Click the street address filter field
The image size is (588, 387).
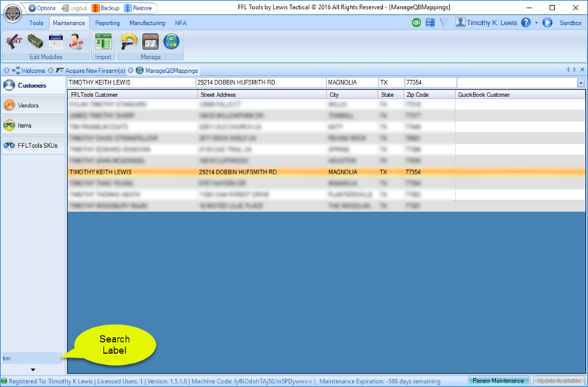coord(261,82)
